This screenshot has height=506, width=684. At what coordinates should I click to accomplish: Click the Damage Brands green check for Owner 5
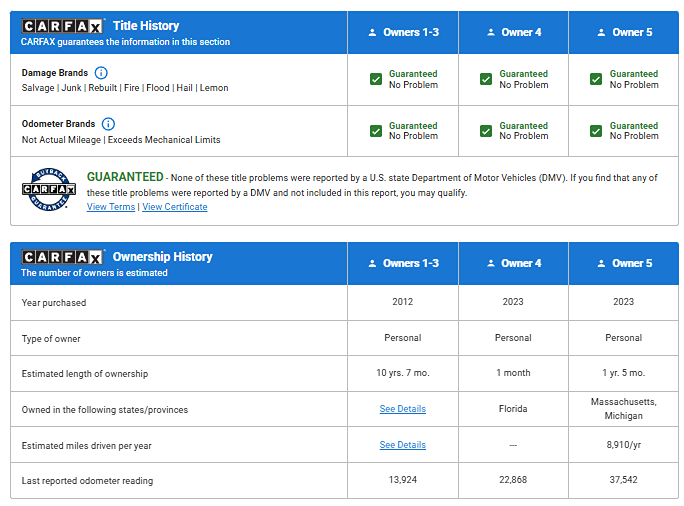point(596,79)
